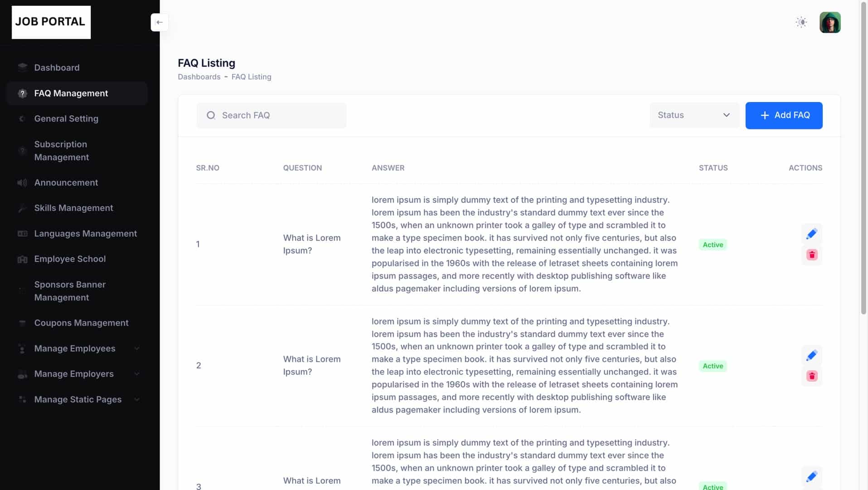Click the edit pencil icon for FAQ 1
The image size is (868, 490).
(811, 234)
